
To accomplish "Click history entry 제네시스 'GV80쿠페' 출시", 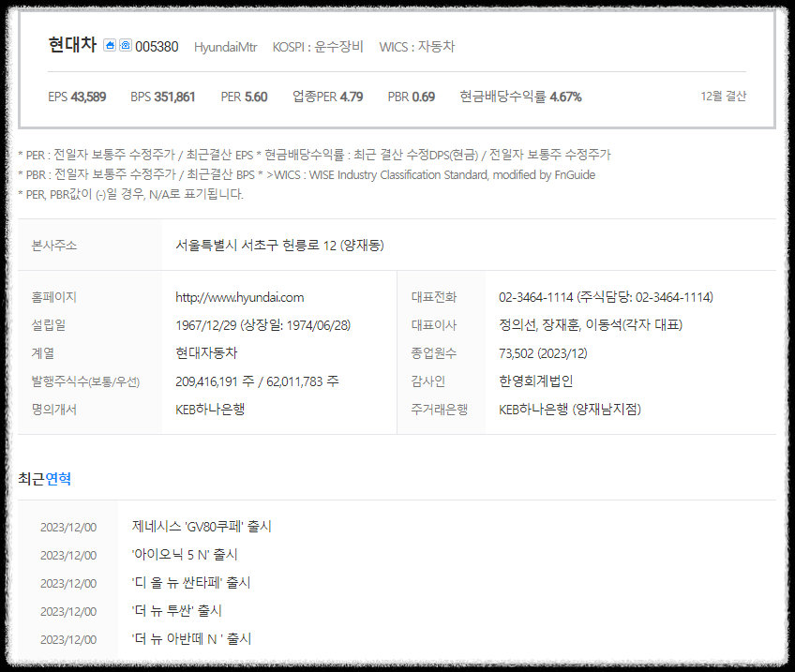I will tap(202, 527).
